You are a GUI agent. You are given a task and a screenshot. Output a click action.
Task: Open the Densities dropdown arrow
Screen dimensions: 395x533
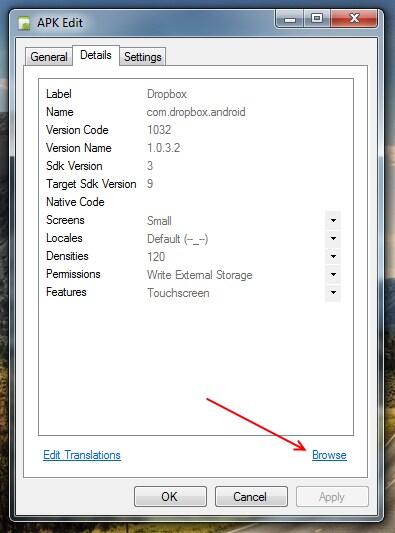(333, 256)
